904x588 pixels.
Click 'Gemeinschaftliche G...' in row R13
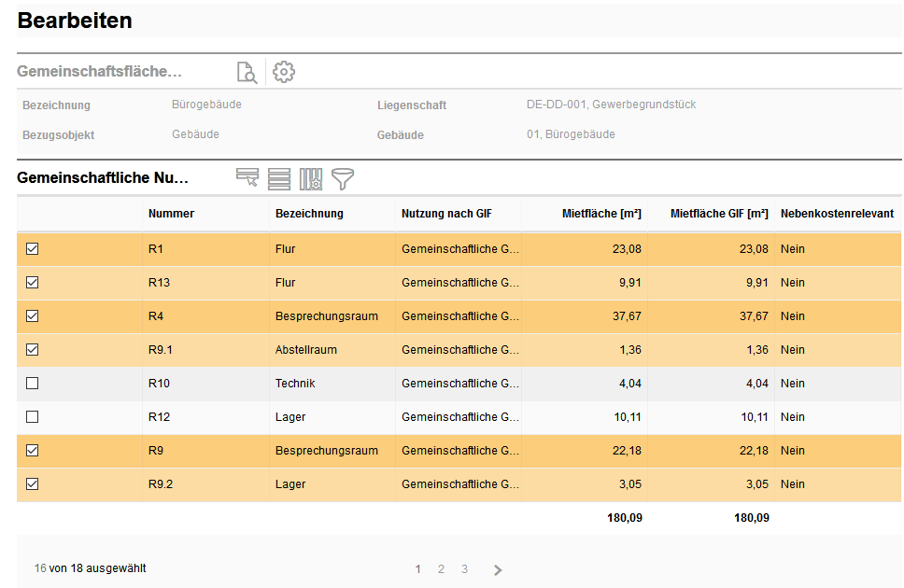click(x=460, y=283)
